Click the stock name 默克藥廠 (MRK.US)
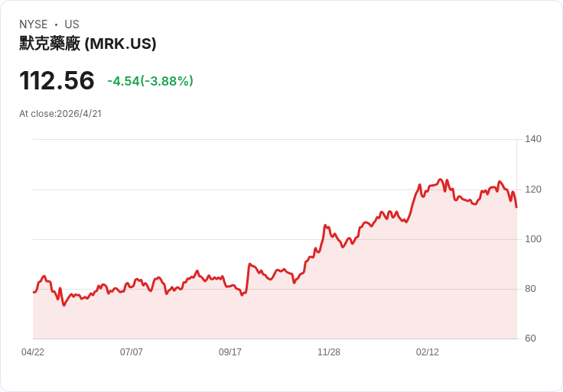Screen dimensions: 563x392 pos(88,44)
